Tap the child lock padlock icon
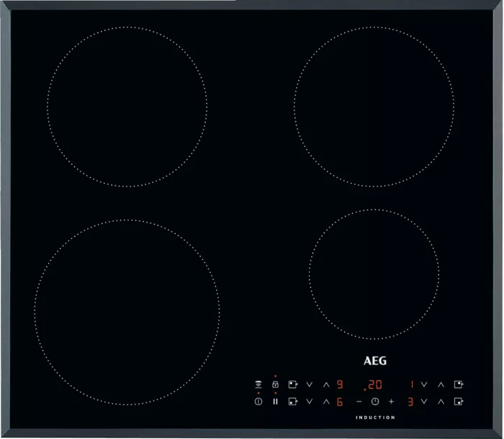 click(x=276, y=384)
